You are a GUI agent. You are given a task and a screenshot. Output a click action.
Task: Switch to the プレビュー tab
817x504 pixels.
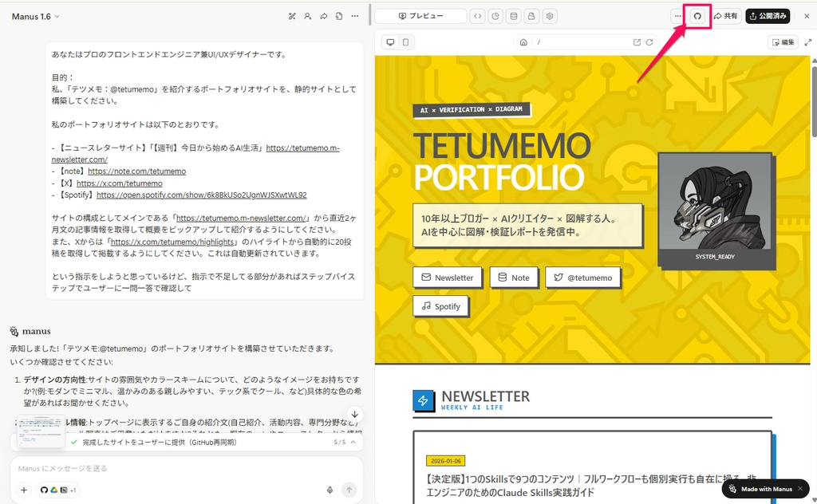(420, 16)
